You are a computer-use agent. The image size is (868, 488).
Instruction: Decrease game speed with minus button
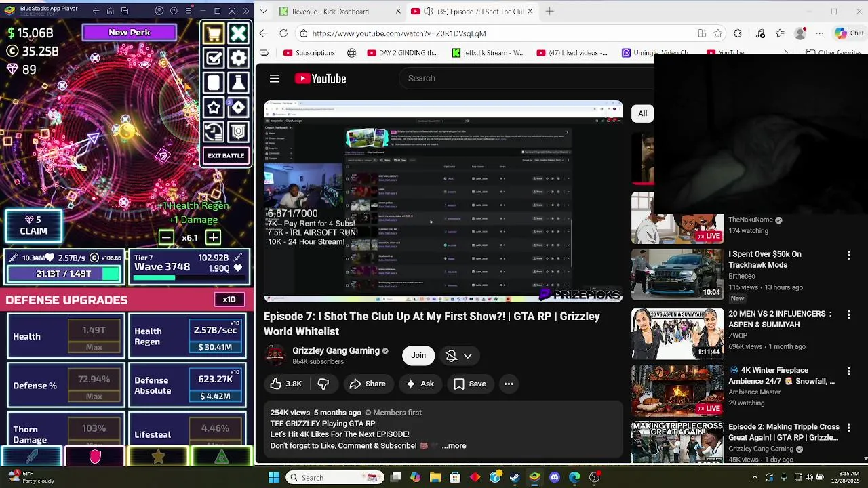pyautogui.click(x=166, y=237)
